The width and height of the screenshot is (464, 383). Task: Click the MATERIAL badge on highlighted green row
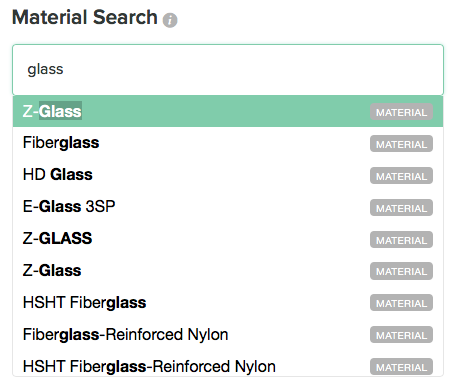(x=401, y=112)
